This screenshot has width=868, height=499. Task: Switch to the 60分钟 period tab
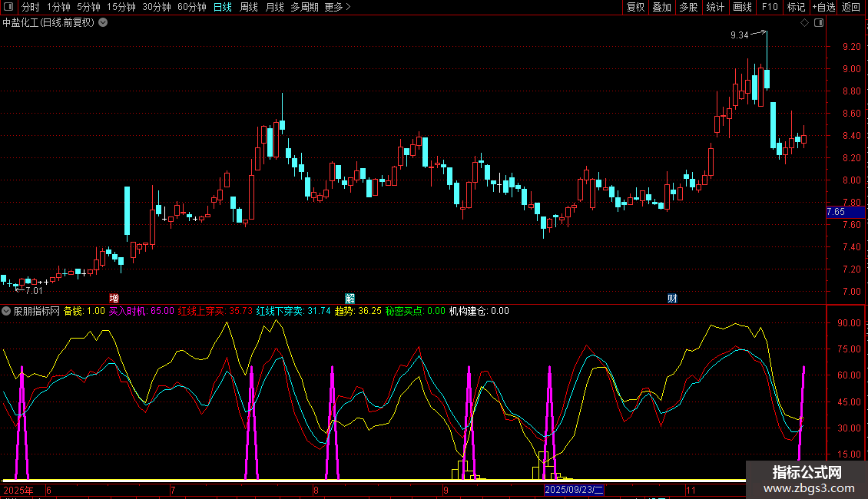[191, 7]
